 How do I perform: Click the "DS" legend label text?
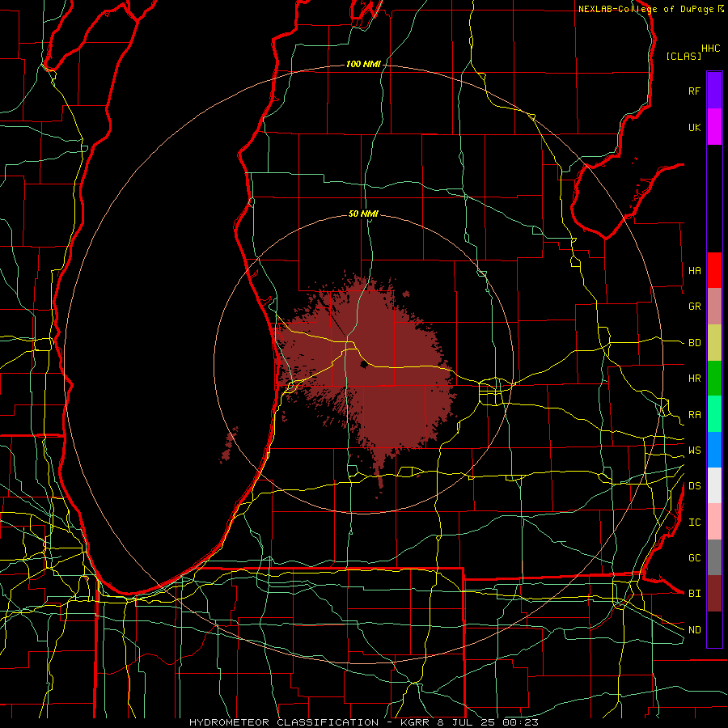pyautogui.click(x=694, y=485)
